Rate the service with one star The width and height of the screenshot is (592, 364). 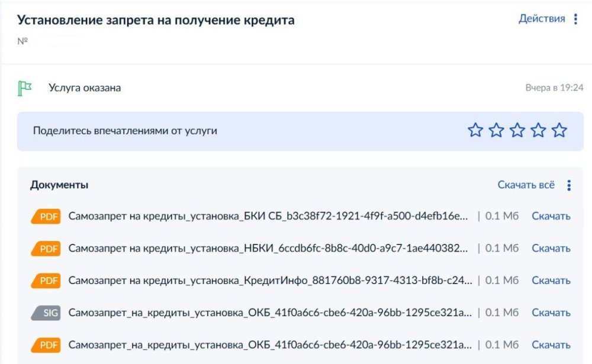(475, 131)
